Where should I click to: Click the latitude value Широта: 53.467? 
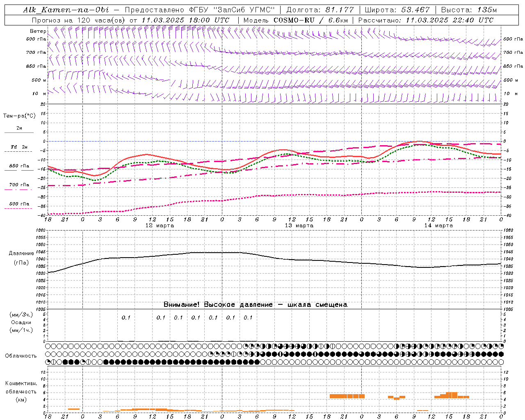point(397,10)
